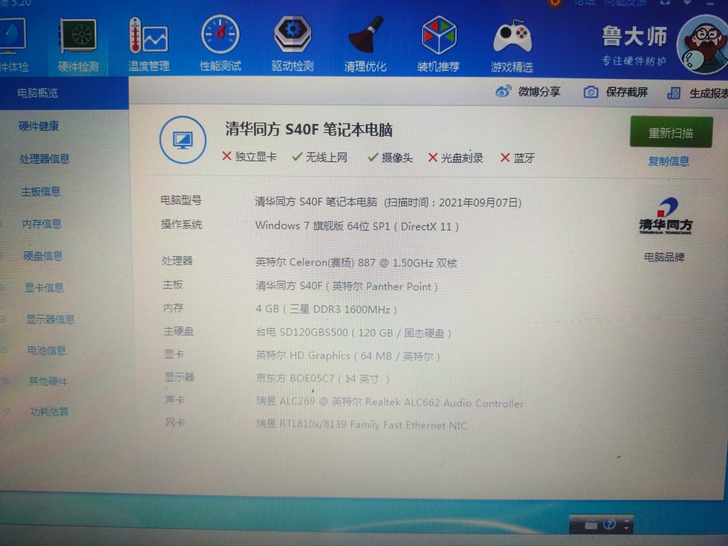Image resolution: width=728 pixels, height=546 pixels.
Task: Click the title 清华同方 S40F 笔记本电脑
Action: tap(309, 129)
